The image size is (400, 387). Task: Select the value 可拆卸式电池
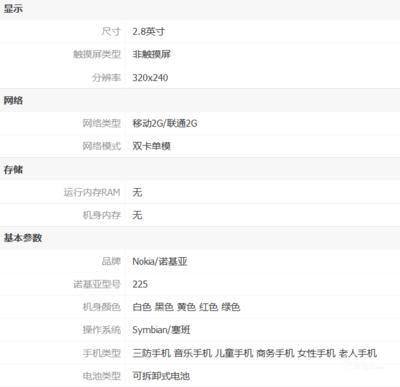click(x=161, y=376)
